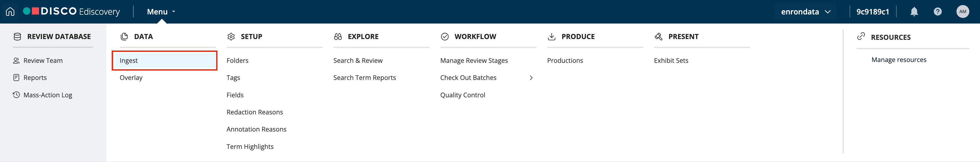This screenshot has height=162, width=980.
Task: Click the home icon in header
Action: (10, 12)
